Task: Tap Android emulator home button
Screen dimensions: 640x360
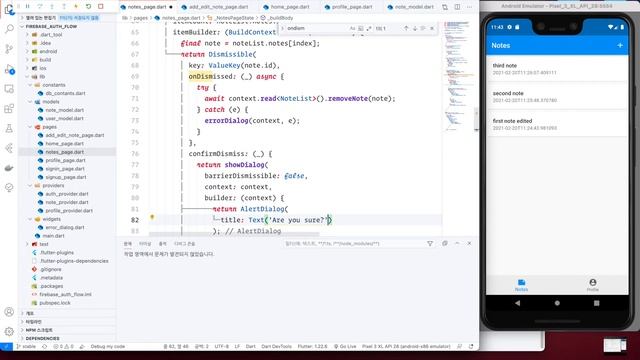Action: [x=557, y=303]
